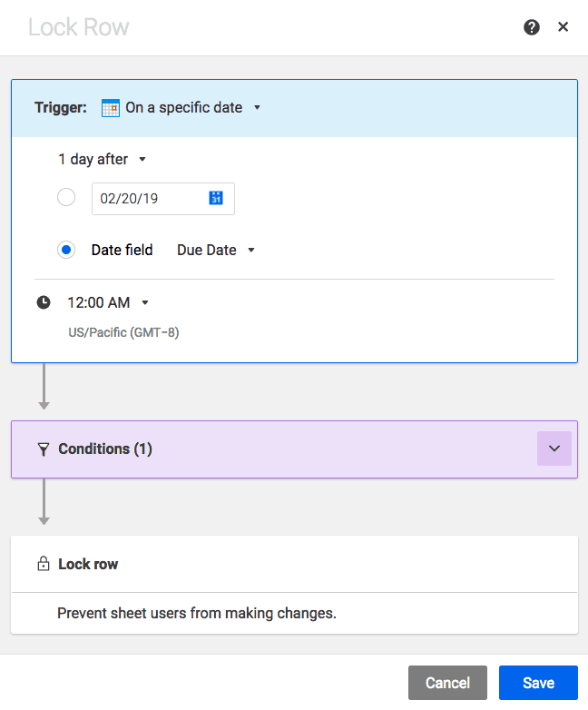Click the clock icon beside time
The image size is (588, 710).
44,302
